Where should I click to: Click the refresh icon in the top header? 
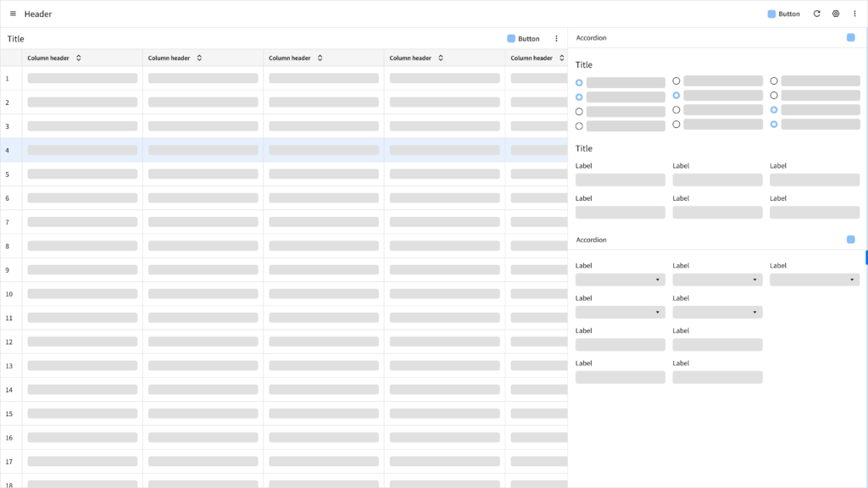(816, 14)
